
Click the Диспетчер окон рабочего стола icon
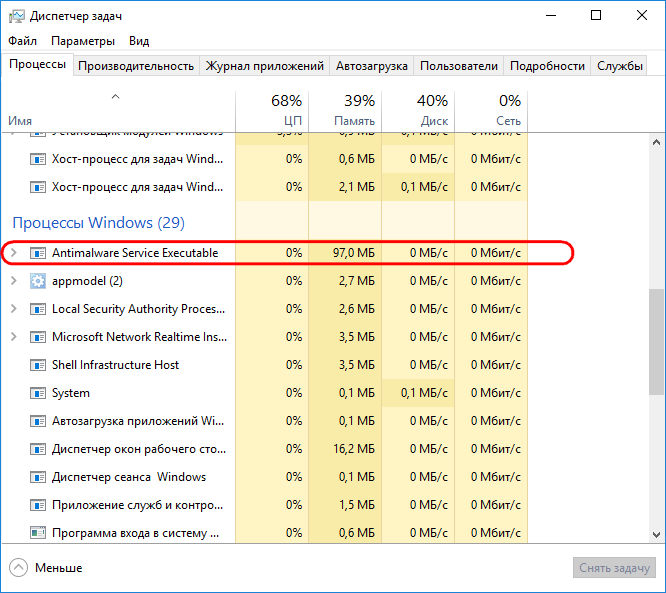38,449
